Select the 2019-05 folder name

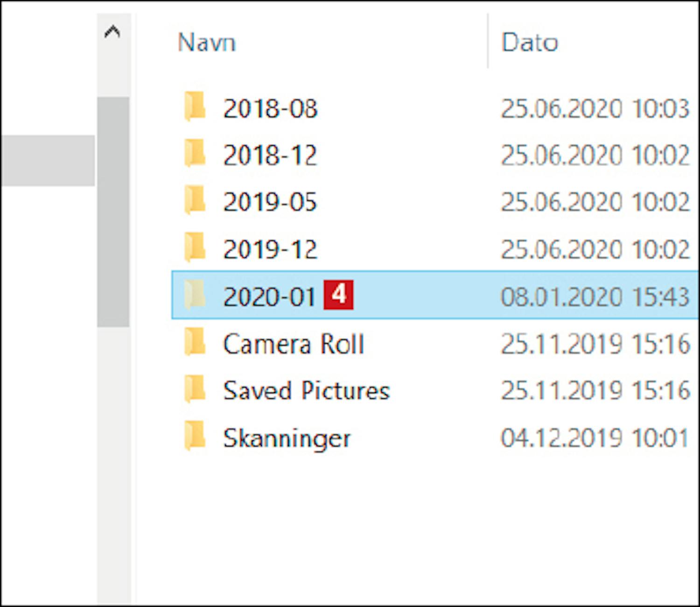pyautogui.click(x=270, y=202)
